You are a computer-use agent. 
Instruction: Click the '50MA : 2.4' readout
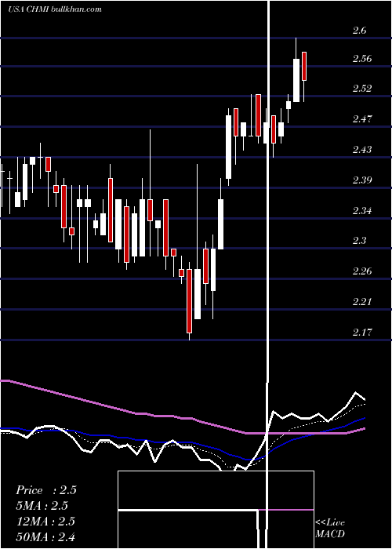46,536
